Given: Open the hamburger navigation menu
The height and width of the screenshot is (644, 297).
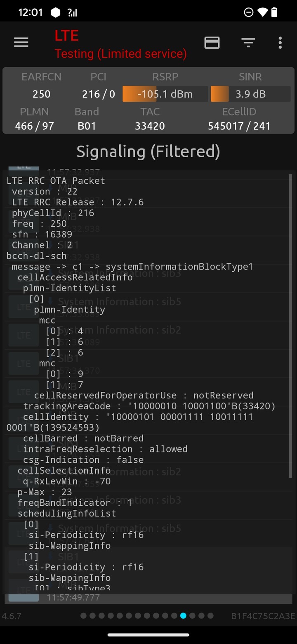Looking at the screenshot, I should (21, 43).
